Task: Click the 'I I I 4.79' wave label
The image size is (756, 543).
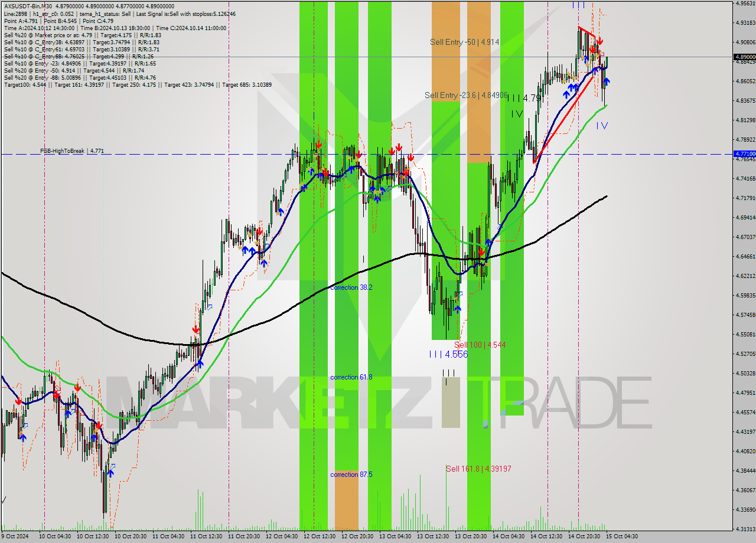Action: (x=523, y=99)
